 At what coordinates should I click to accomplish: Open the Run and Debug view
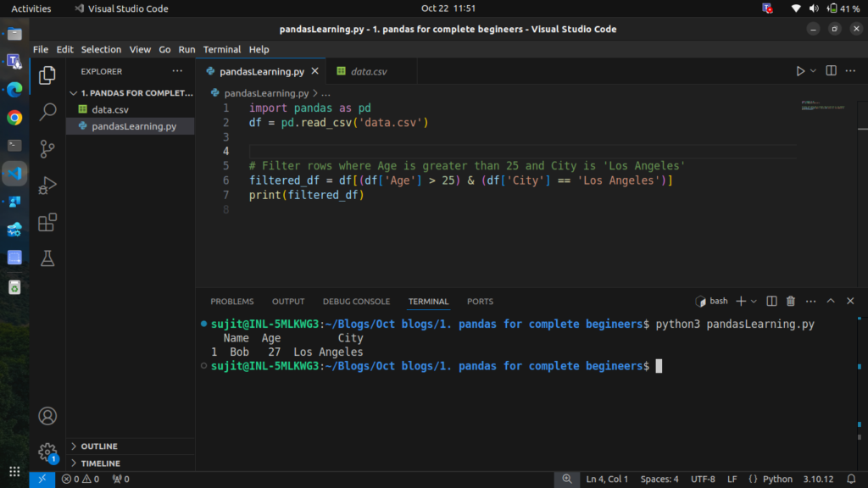click(x=47, y=186)
